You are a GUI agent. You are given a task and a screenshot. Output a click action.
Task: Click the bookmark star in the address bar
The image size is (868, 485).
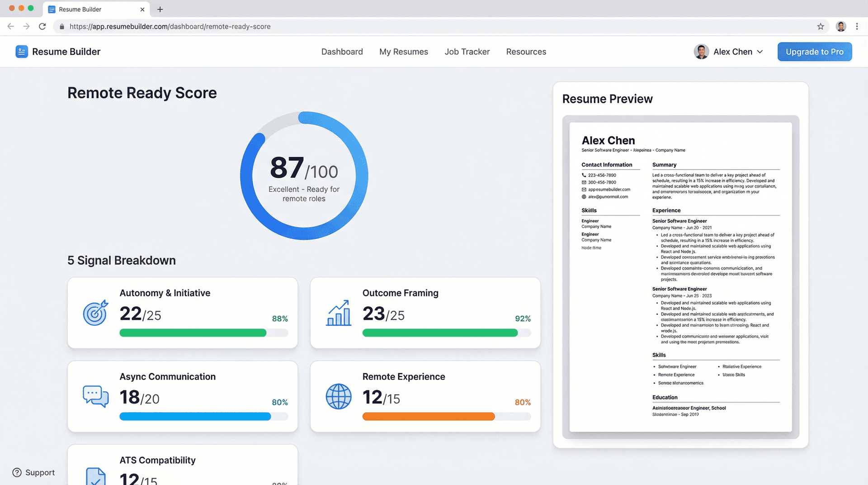point(821,26)
